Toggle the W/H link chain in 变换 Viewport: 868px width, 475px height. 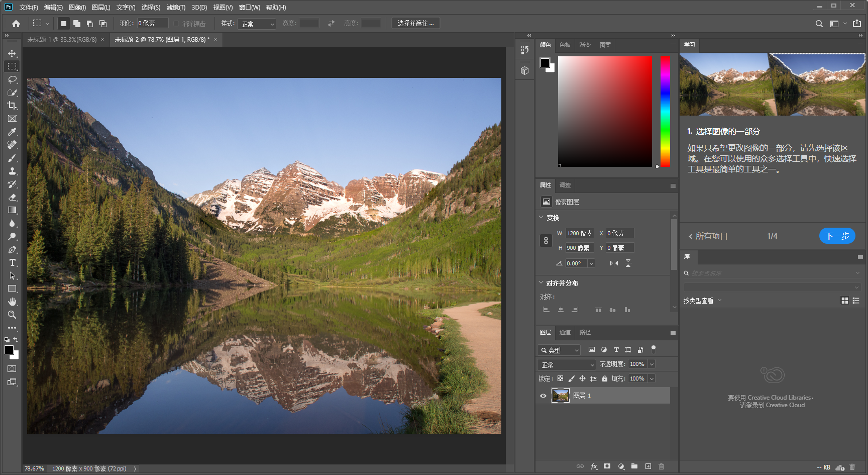click(546, 240)
